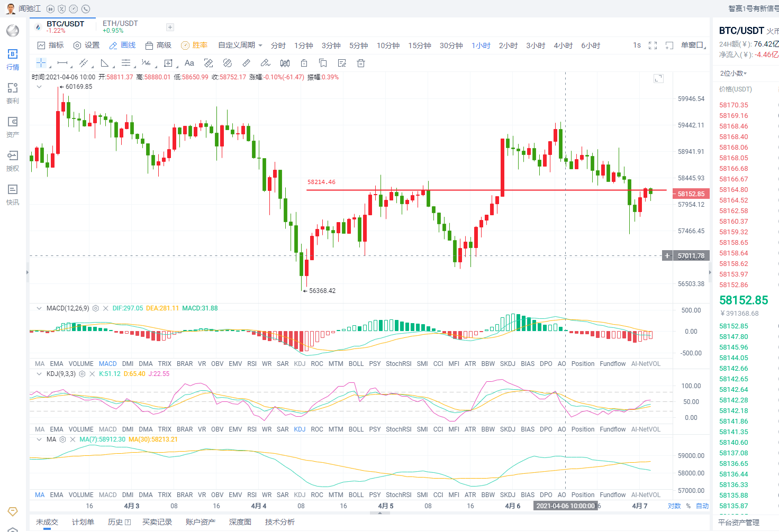Screen dimensions: 779x532
Task: Toggle 胜率 win rate feature
Action: (x=194, y=45)
